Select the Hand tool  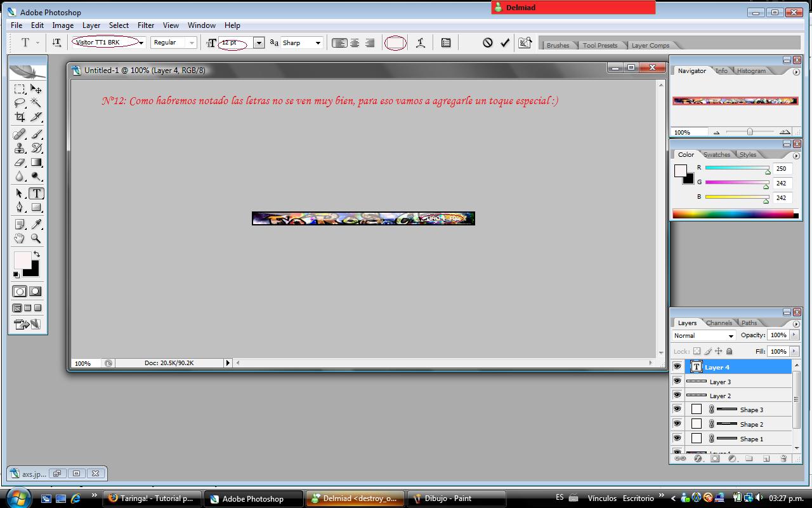(x=20, y=238)
